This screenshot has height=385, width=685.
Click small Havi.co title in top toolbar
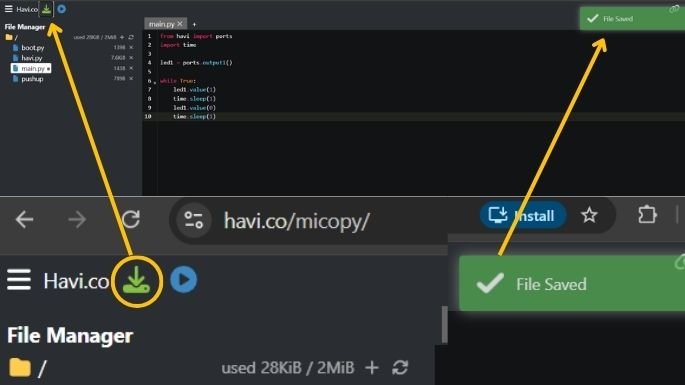(27, 9)
